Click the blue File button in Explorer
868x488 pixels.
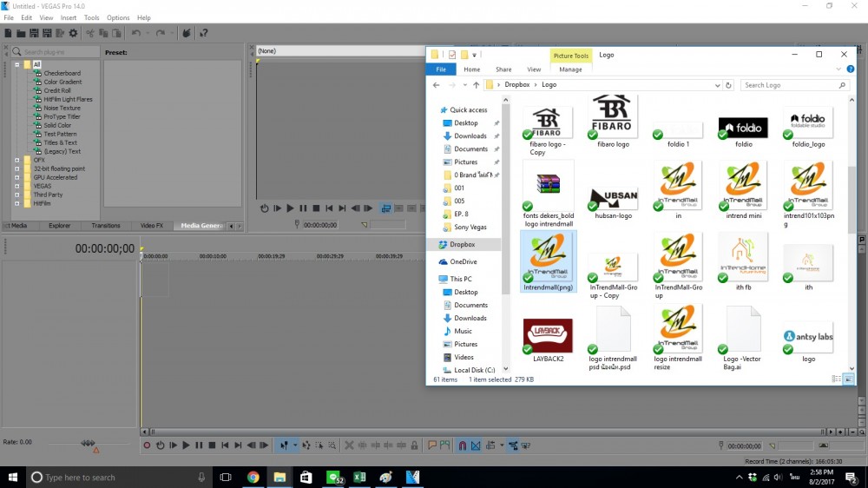coord(441,69)
